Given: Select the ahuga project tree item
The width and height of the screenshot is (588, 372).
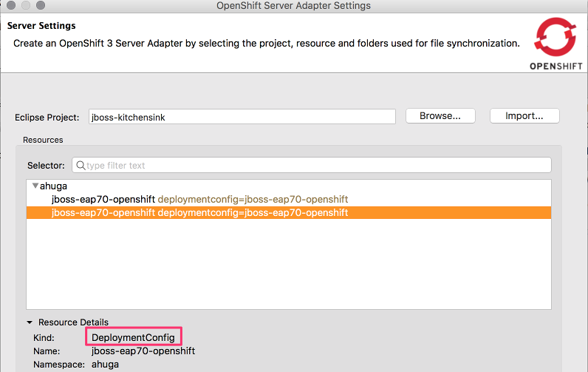Looking at the screenshot, I should pyautogui.click(x=54, y=186).
